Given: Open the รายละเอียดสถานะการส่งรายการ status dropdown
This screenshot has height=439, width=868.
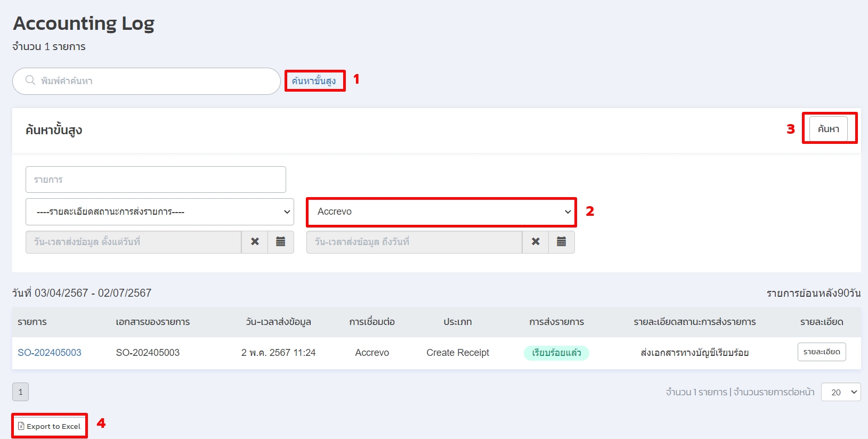Looking at the screenshot, I should coord(160,212).
